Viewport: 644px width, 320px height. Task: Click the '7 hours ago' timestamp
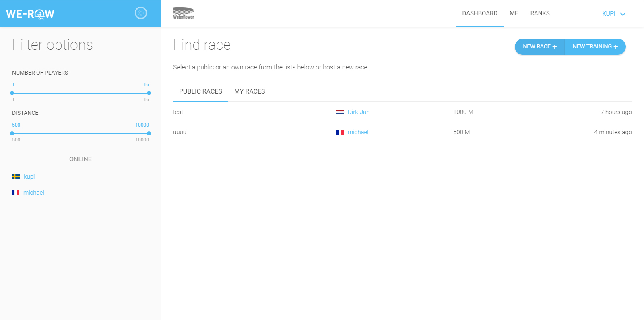(x=616, y=112)
